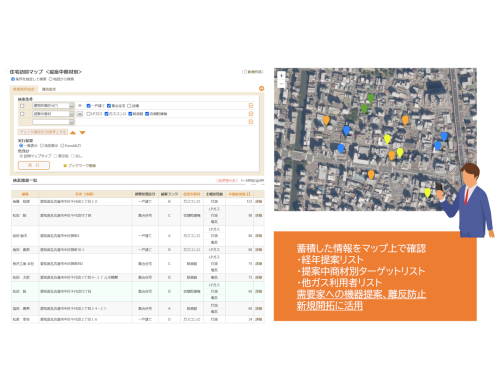Remove the empty condition row with orange icon

coord(251,122)
